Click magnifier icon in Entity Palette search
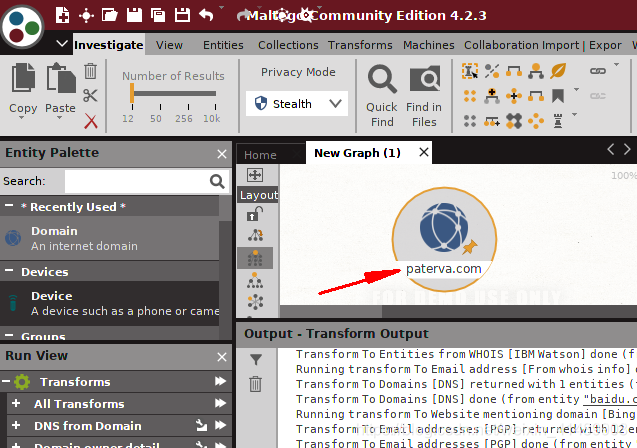Screen dimensions: 637x448 (217, 181)
